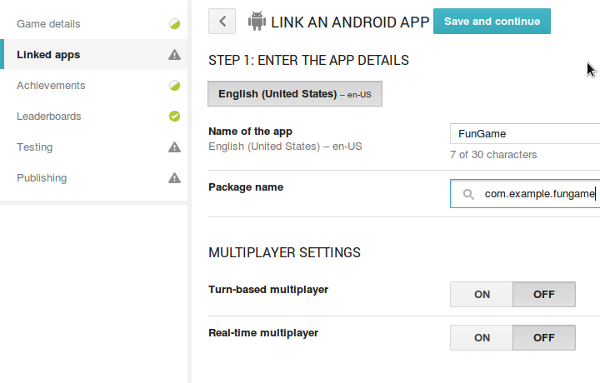Click the 'Real-time multiplayer' label
This screenshot has height=383, width=600.
(263, 333)
